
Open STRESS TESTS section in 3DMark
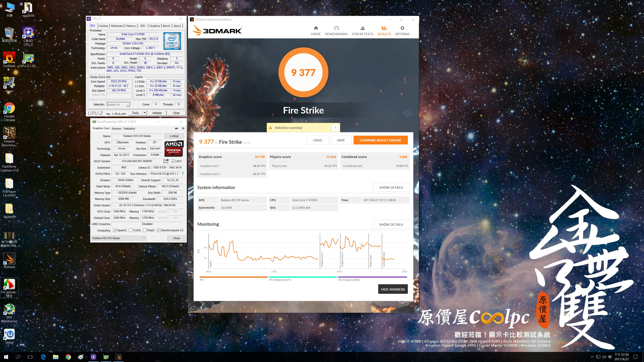click(x=362, y=31)
